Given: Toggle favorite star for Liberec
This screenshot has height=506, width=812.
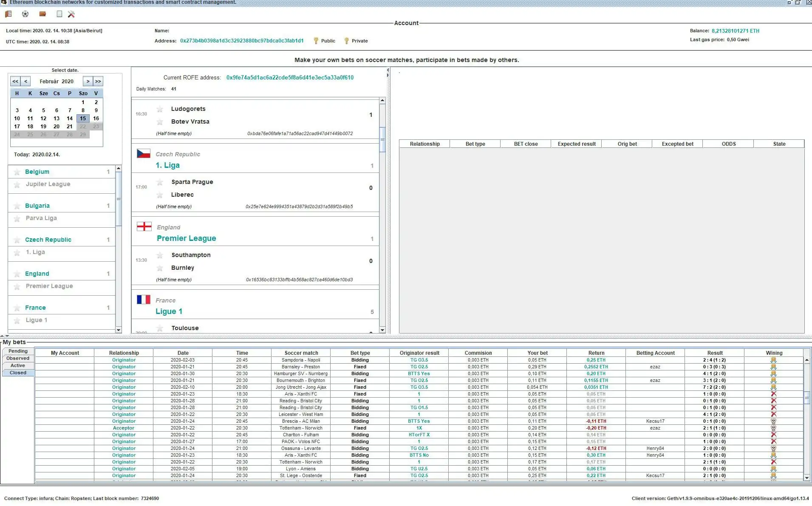Looking at the screenshot, I should click(160, 195).
